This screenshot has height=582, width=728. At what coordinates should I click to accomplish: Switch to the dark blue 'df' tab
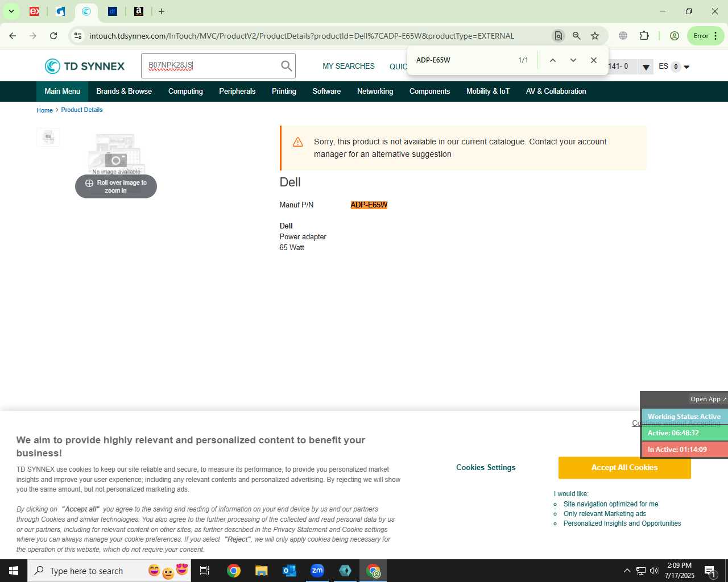113,11
